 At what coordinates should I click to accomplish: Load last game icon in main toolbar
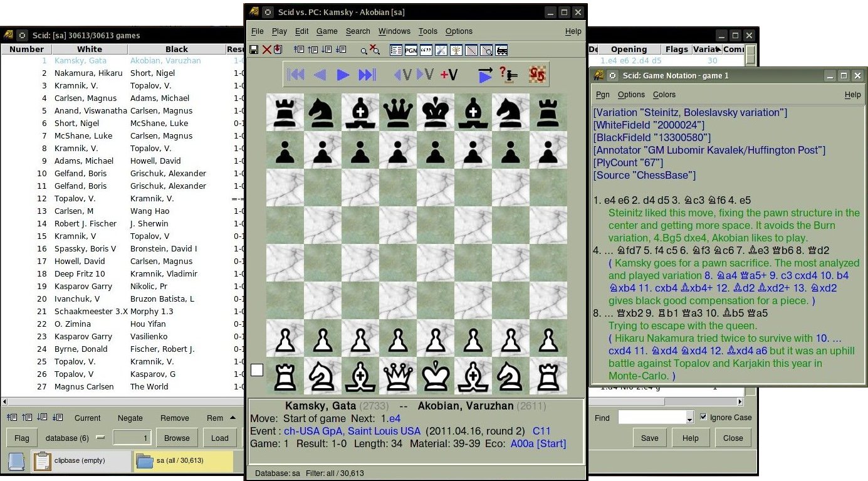pyautogui.click(x=340, y=50)
